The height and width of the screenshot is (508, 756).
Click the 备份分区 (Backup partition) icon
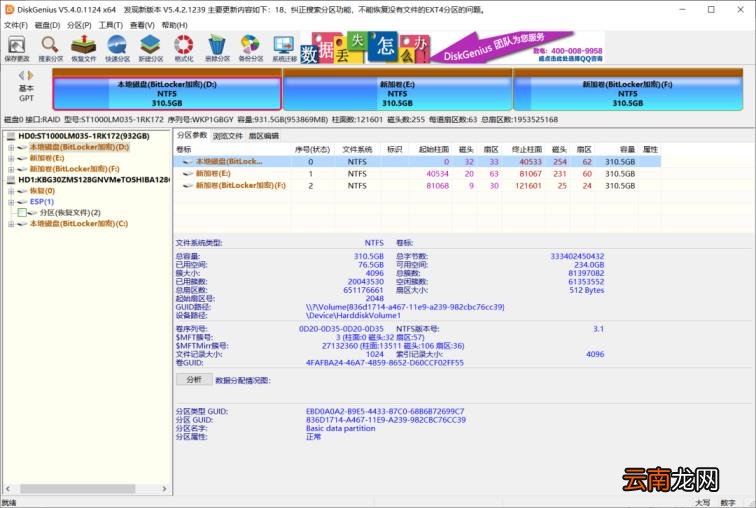coord(250,48)
